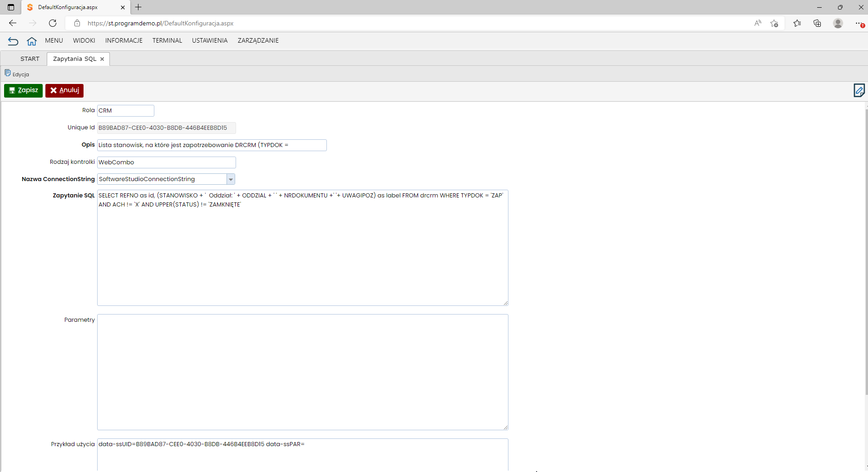The width and height of the screenshot is (868, 472).
Task: Click the Rodzaj kontrolki field
Action: coord(167,162)
